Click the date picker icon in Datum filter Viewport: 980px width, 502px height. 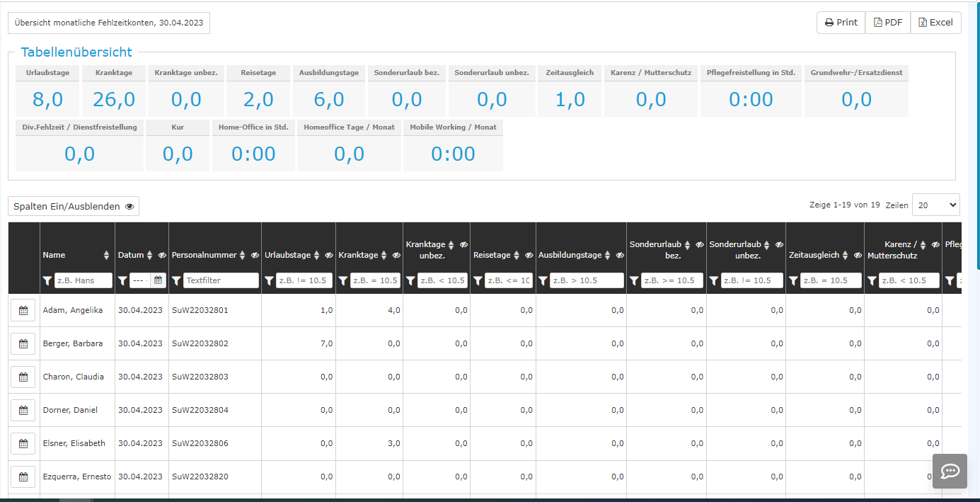[x=158, y=280]
